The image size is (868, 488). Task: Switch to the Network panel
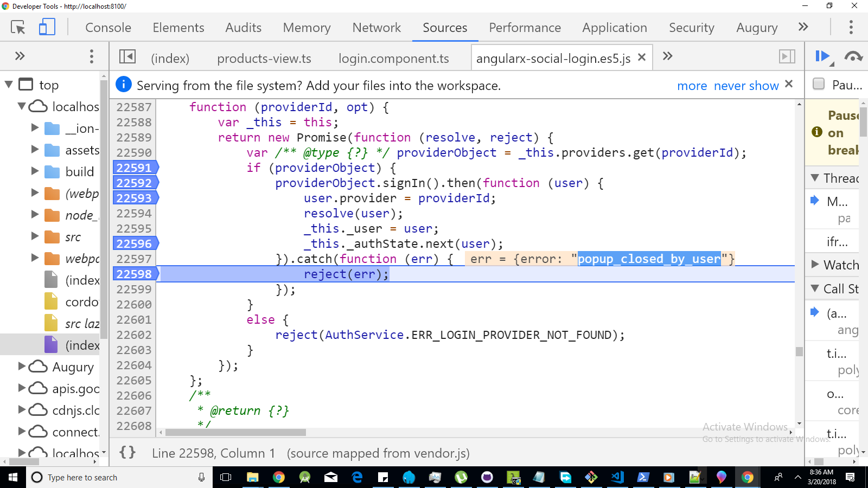[376, 27]
